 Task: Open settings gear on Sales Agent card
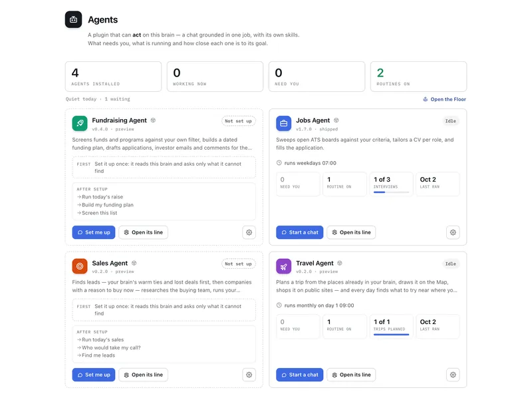click(249, 375)
